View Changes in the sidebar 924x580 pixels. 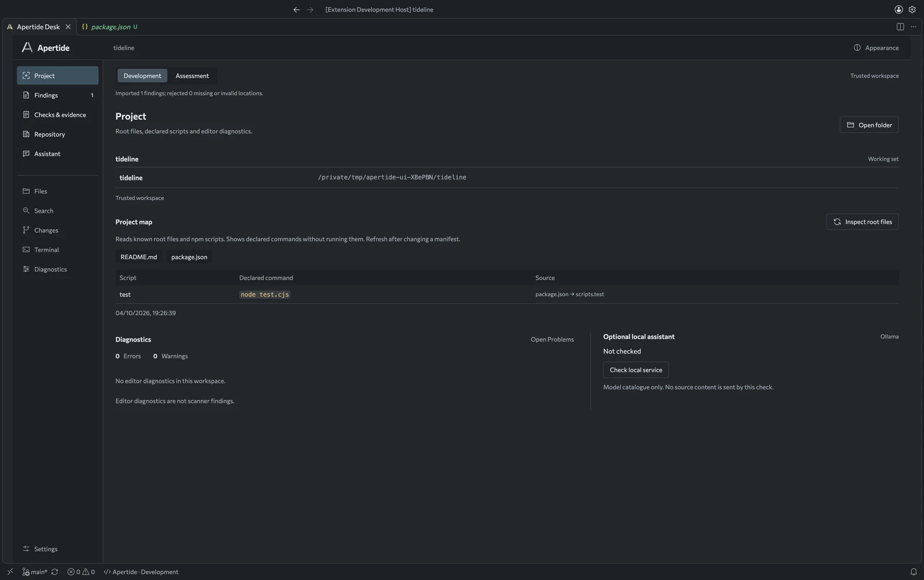(57, 230)
